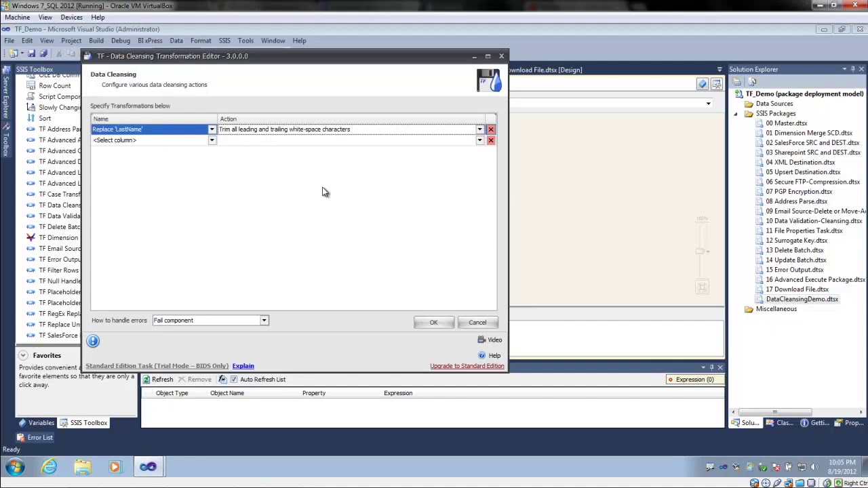This screenshot has height=488, width=868.
Task: Click Save icon in Visual Studio toolbar
Action: pos(31,54)
